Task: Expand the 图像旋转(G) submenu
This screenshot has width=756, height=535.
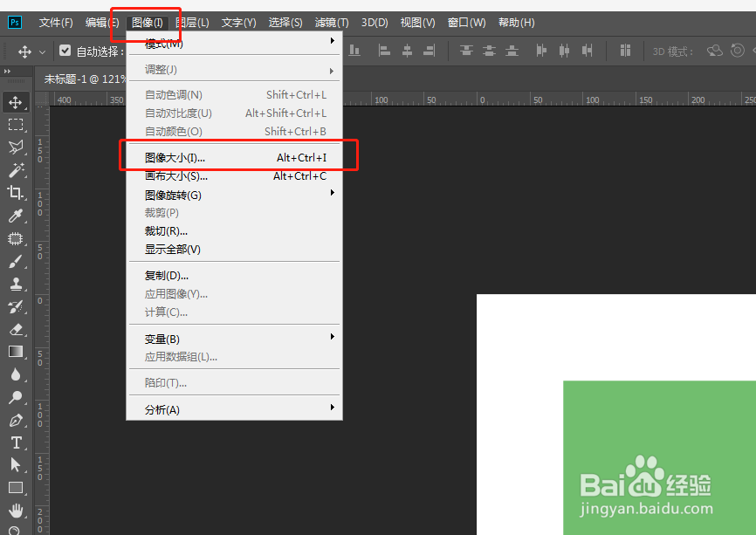Action: 234,195
